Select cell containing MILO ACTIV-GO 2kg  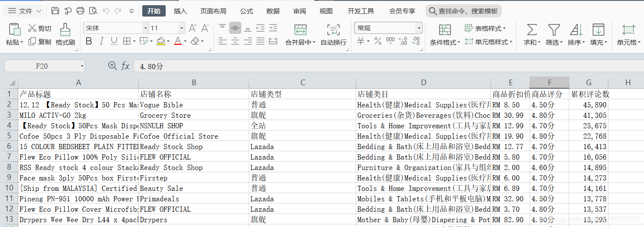pyautogui.click(x=78, y=115)
